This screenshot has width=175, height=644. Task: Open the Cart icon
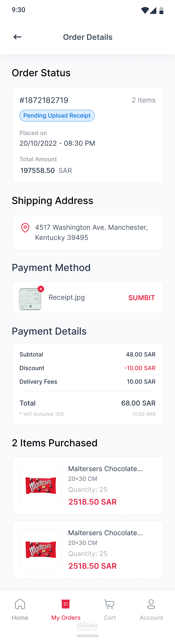tap(109, 604)
